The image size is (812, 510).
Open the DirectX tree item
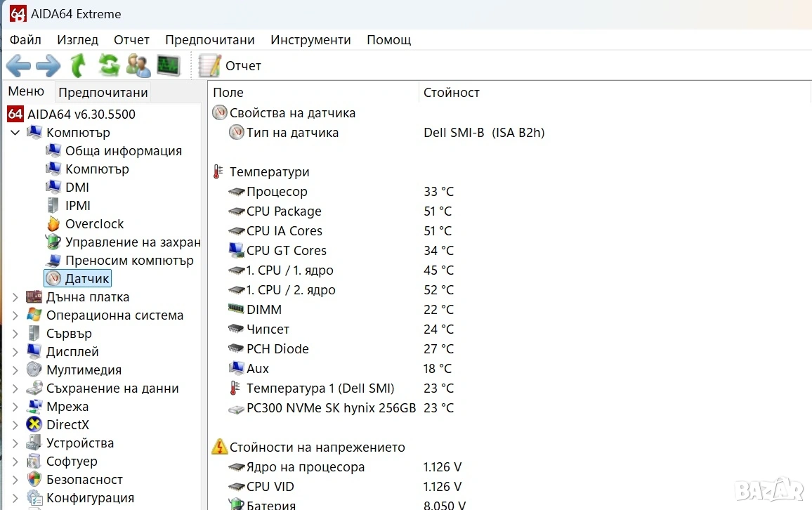click(x=67, y=425)
